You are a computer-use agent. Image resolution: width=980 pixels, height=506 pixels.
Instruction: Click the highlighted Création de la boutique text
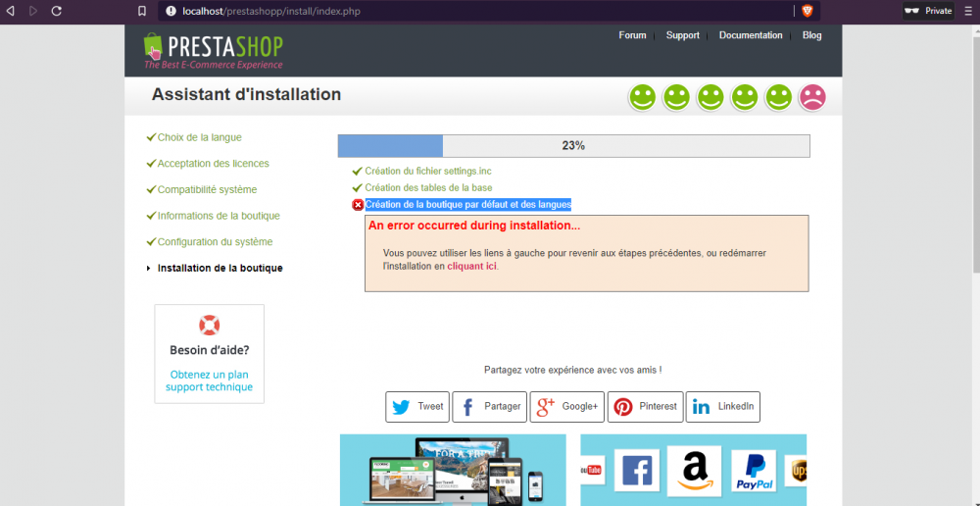pos(468,205)
